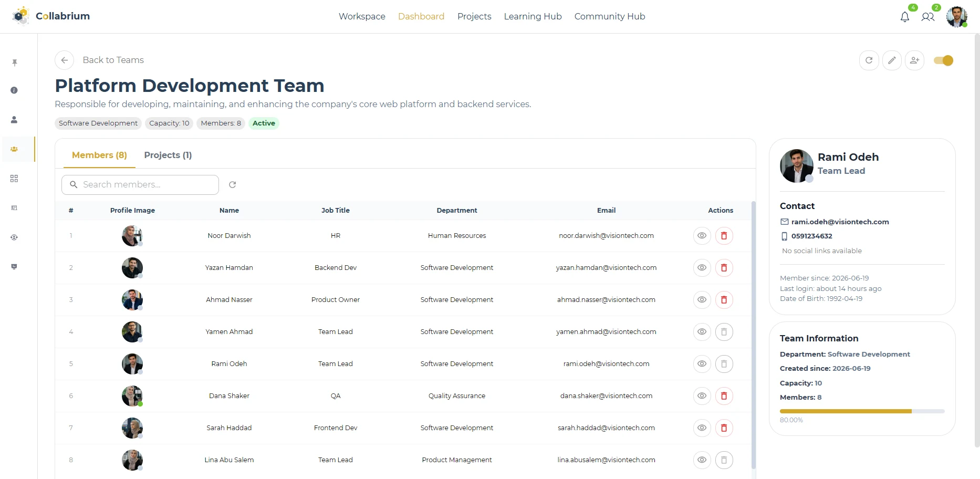This screenshot has height=479, width=980.
Task: Click the user avatar in top bar
Action: pos(957,17)
